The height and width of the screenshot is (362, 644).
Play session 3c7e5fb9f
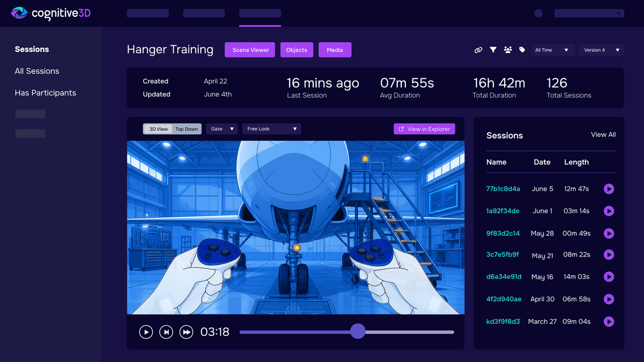coord(608,254)
